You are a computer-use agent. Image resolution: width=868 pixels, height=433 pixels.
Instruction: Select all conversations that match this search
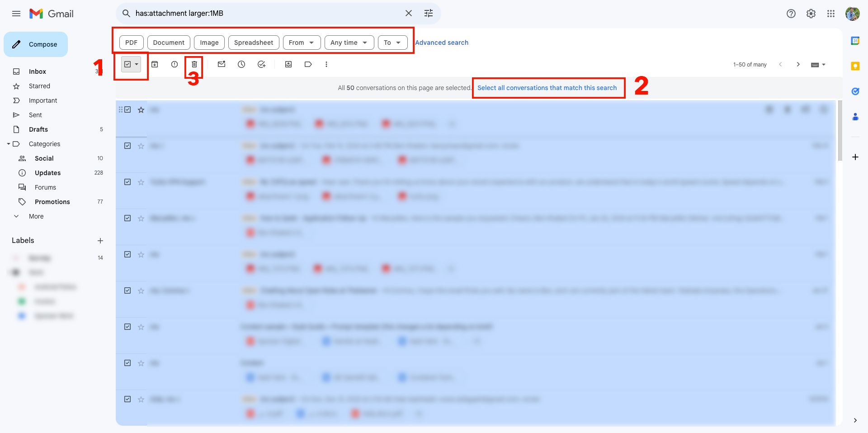pos(548,88)
